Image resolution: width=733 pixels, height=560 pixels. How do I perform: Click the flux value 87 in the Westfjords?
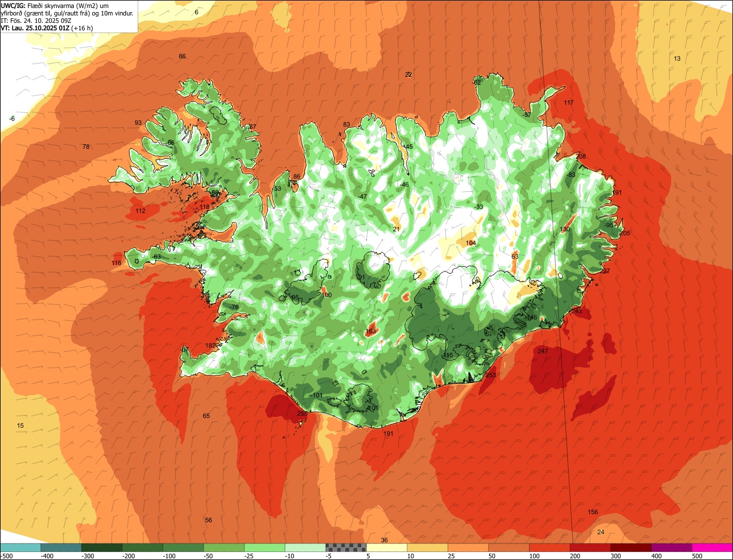pos(253,127)
